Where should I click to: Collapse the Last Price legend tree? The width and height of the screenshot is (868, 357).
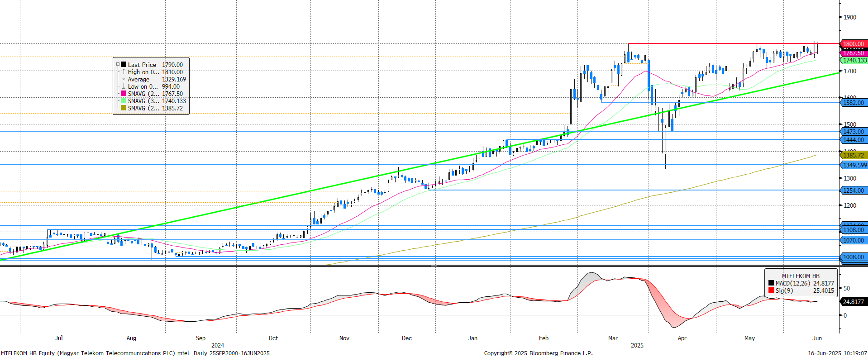pyautogui.click(x=118, y=65)
